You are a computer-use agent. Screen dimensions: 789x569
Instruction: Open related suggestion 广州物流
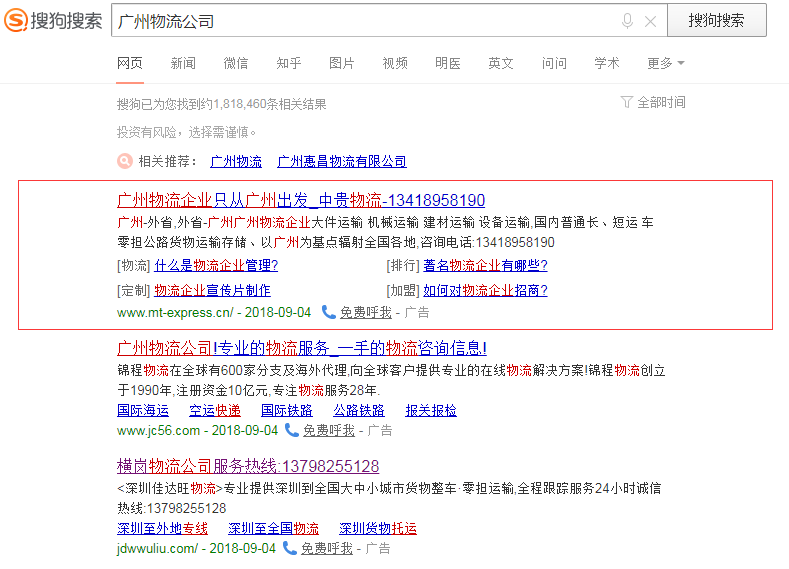(236, 161)
